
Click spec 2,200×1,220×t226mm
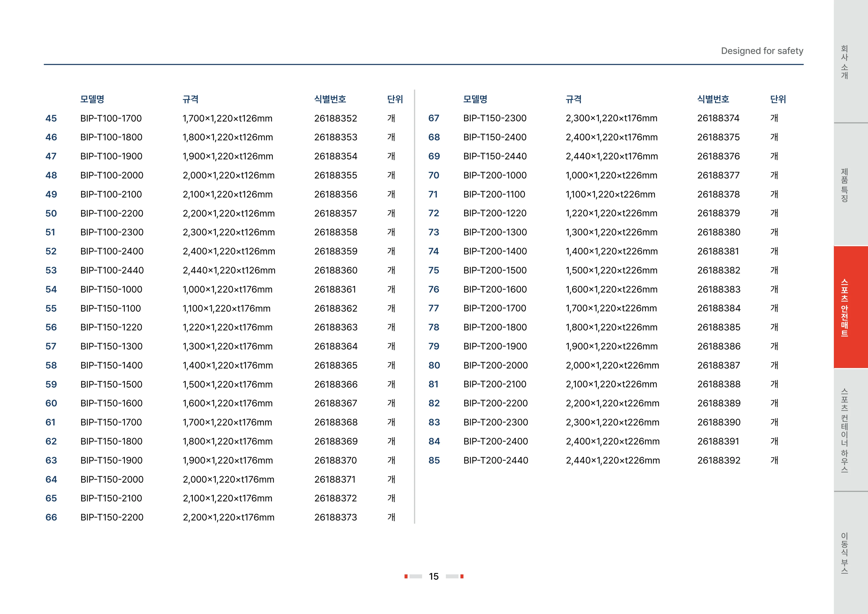[612, 403]
